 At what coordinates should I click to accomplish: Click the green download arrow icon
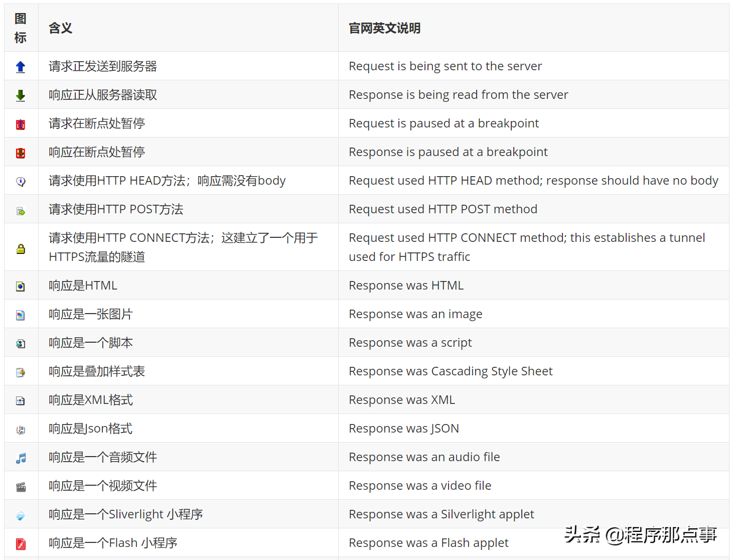tap(21, 95)
